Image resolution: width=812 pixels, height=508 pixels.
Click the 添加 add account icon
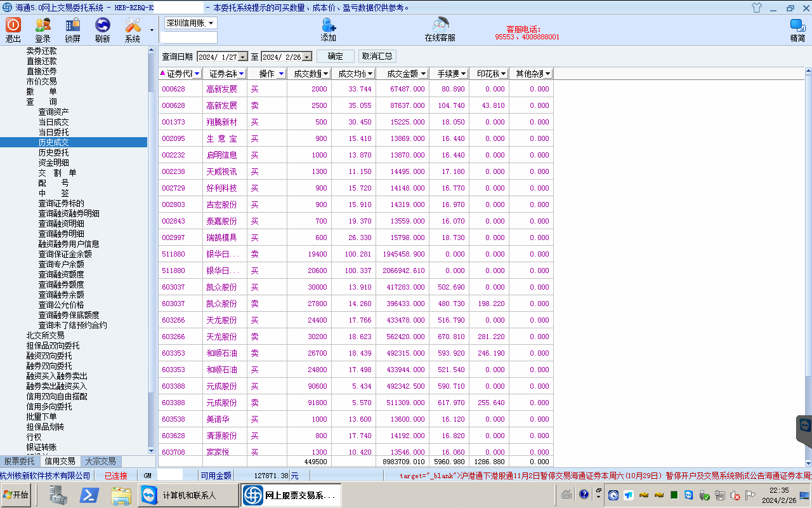pyautogui.click(x=329, y=25)
